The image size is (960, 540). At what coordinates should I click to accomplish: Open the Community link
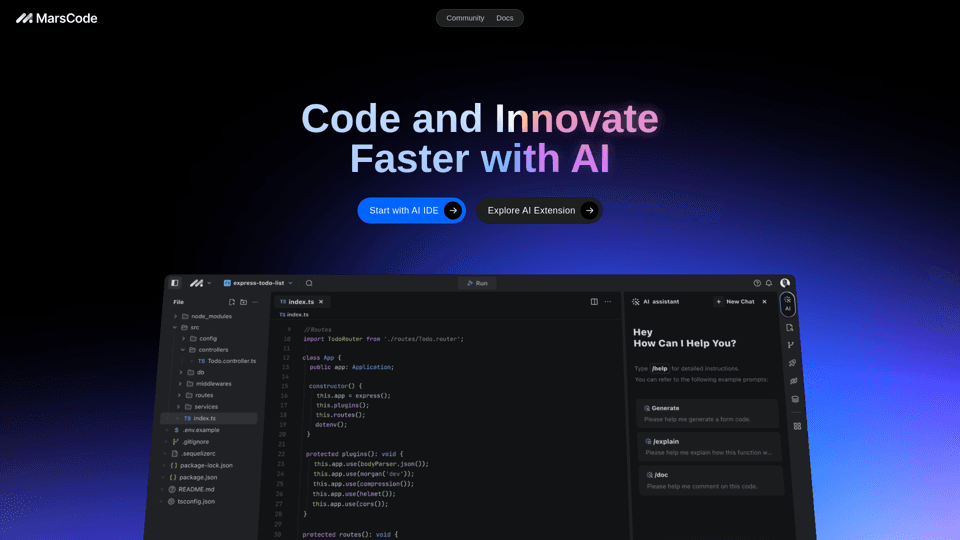(x=465, y=18)
